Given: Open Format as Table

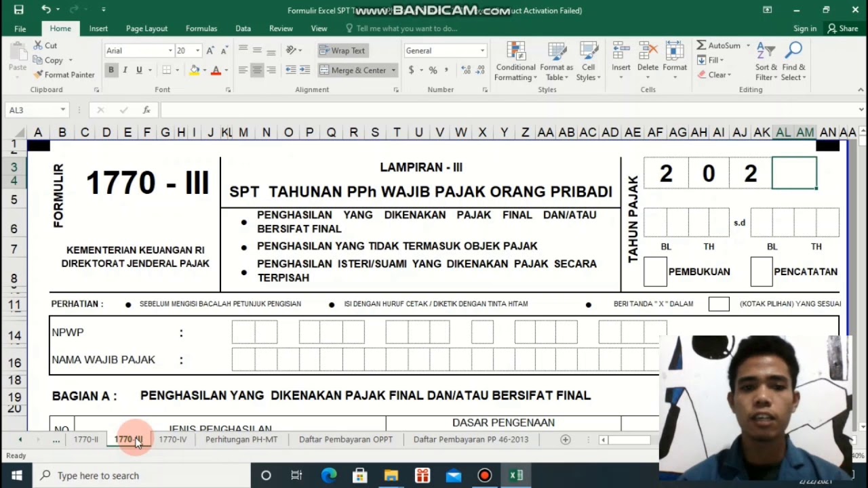Looking at the screenshot, I should pos(556,62).
